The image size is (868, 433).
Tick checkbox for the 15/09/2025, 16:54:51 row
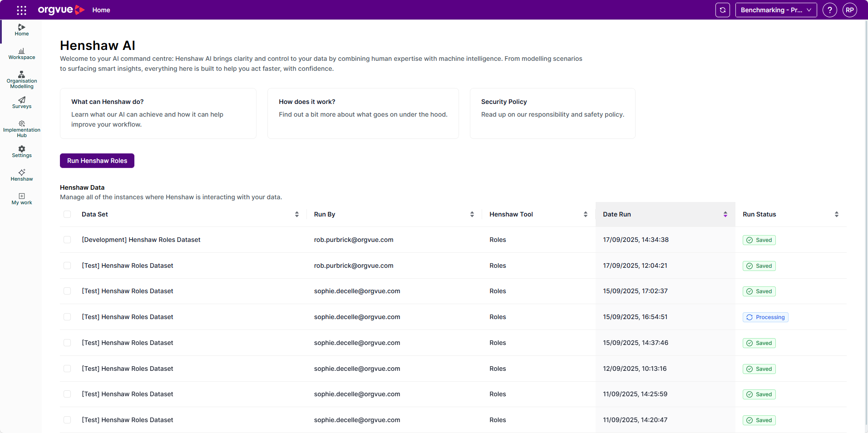(67, 317)
